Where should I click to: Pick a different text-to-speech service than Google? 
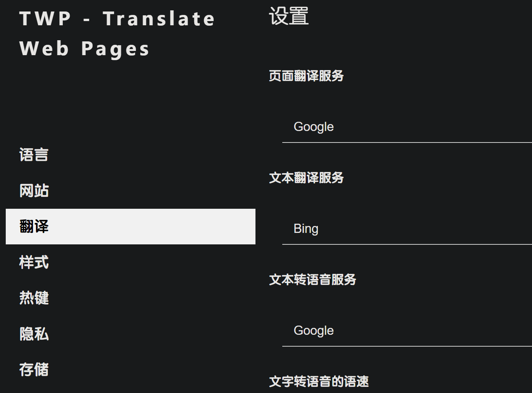[406, 331]
